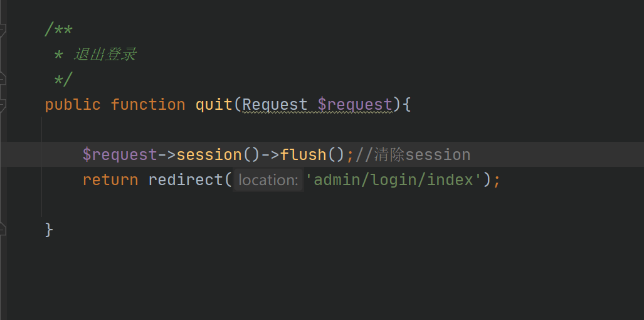This screenshot has height=320, width=644.
Task: Click the $request parameter in the method signature
Action: pyautogui.click(x=355, y=105)
